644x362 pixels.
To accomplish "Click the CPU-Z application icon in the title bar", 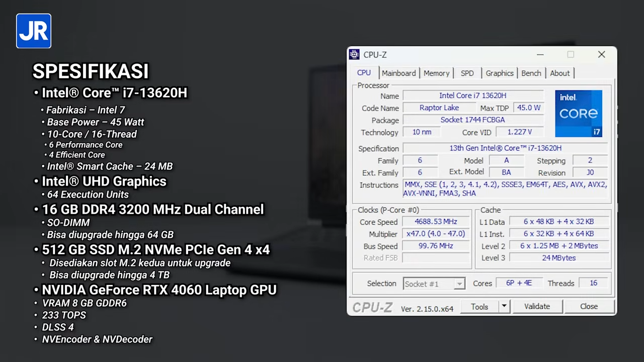I will pos(354,54).
